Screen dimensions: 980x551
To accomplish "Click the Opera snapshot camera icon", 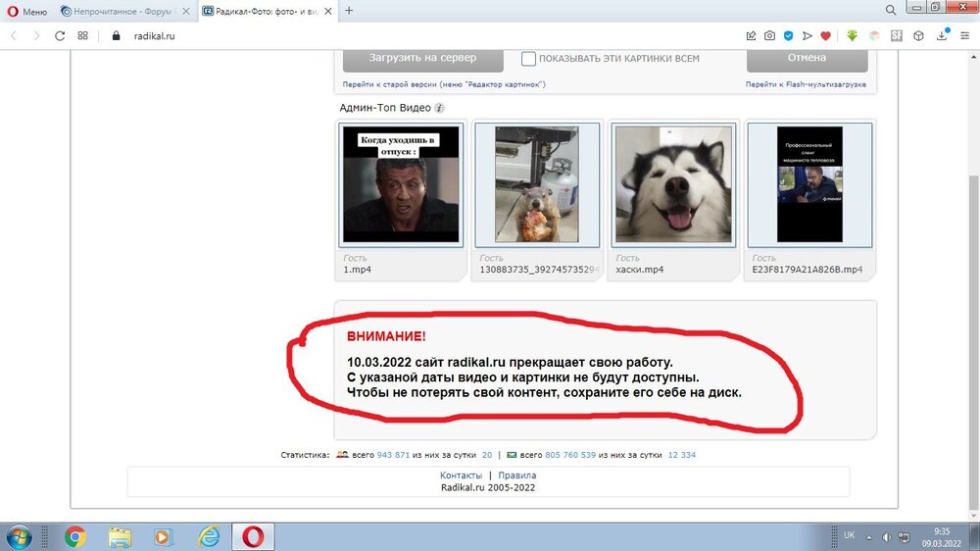I will pyautogui.click(x=769, y=35).
